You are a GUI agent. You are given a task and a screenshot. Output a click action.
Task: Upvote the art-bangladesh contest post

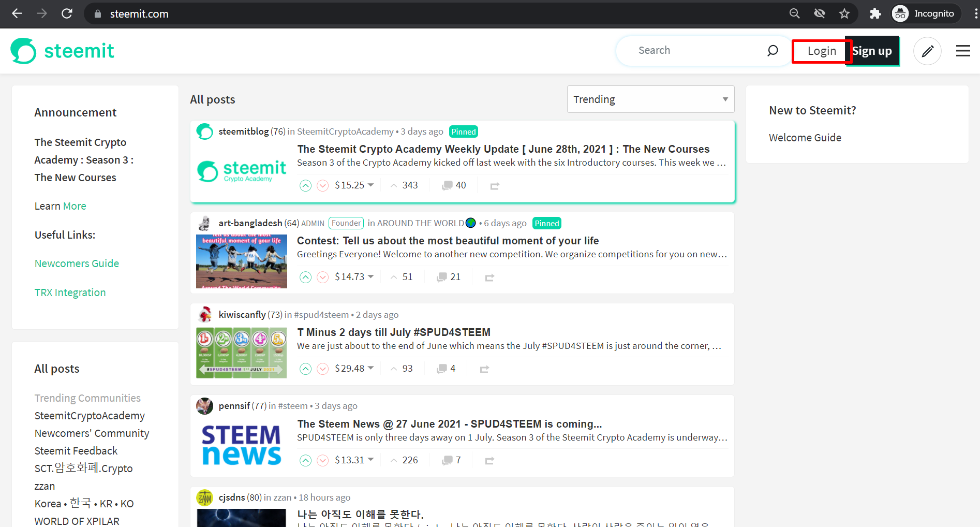tap(306, 277)
